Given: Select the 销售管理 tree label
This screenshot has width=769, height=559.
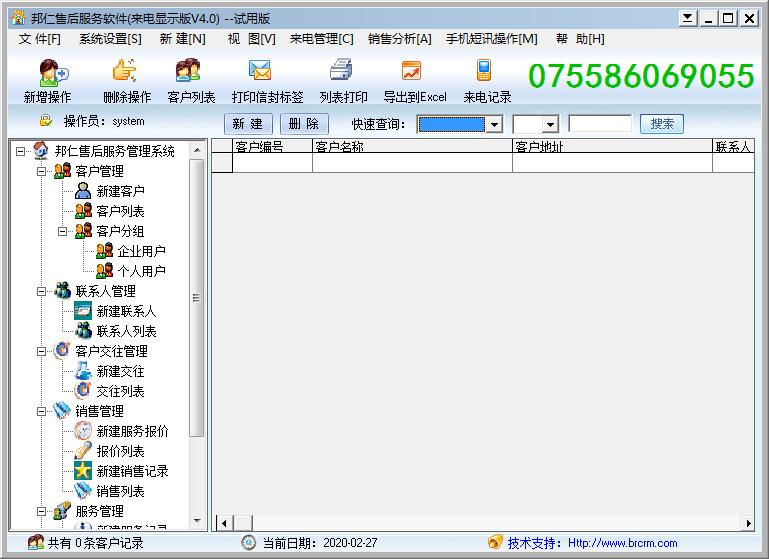Looking at the screenshot, I should click(100, 411).
